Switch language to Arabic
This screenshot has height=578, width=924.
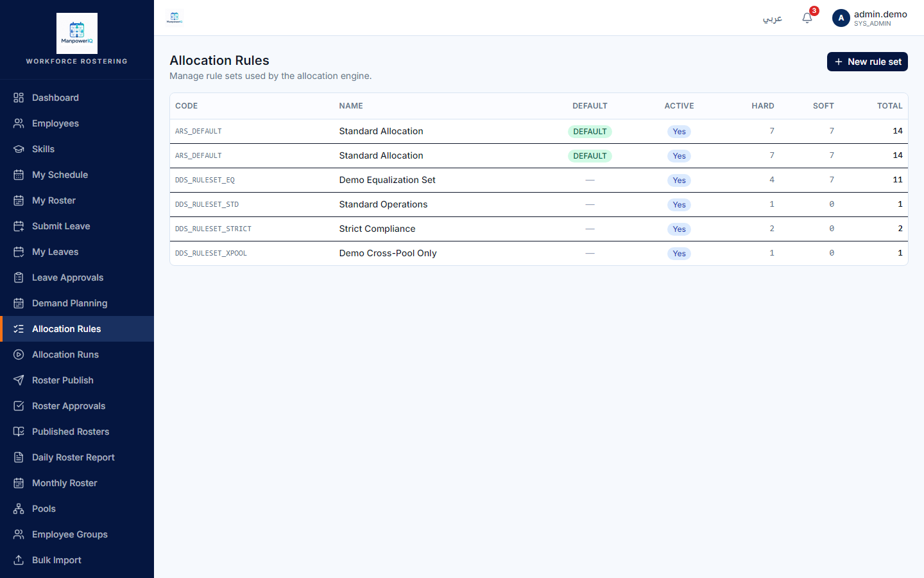[x=772, y=18]
